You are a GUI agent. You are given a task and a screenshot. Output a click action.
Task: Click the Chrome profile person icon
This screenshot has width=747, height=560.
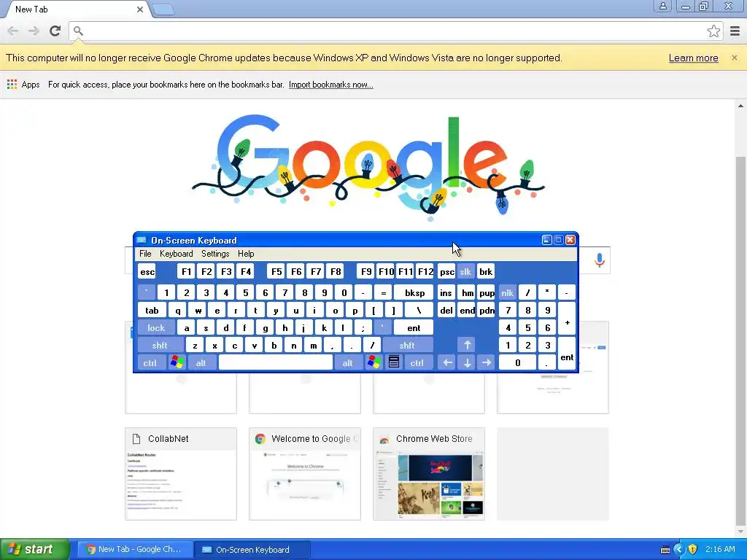[x=662, y=6]
